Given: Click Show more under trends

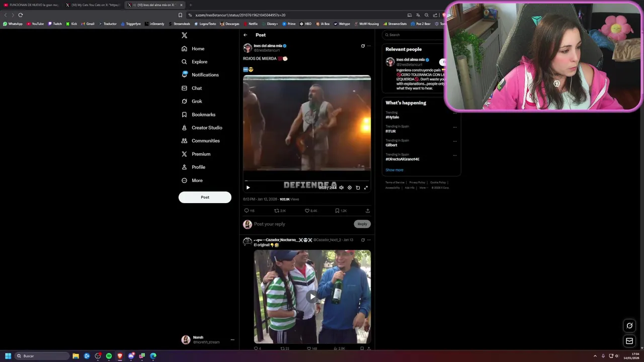Looking at the screenshot, I should (x=394, y=170).
